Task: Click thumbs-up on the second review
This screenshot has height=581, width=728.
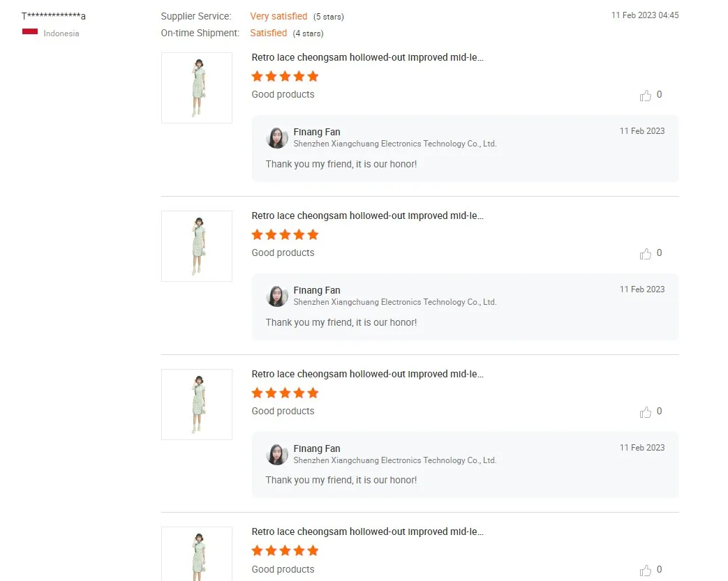Action: tap(646, 254)
